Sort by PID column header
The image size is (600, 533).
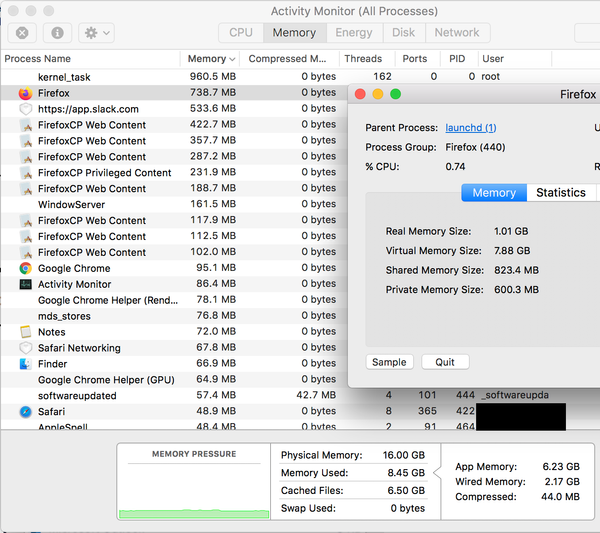(457, 59)
